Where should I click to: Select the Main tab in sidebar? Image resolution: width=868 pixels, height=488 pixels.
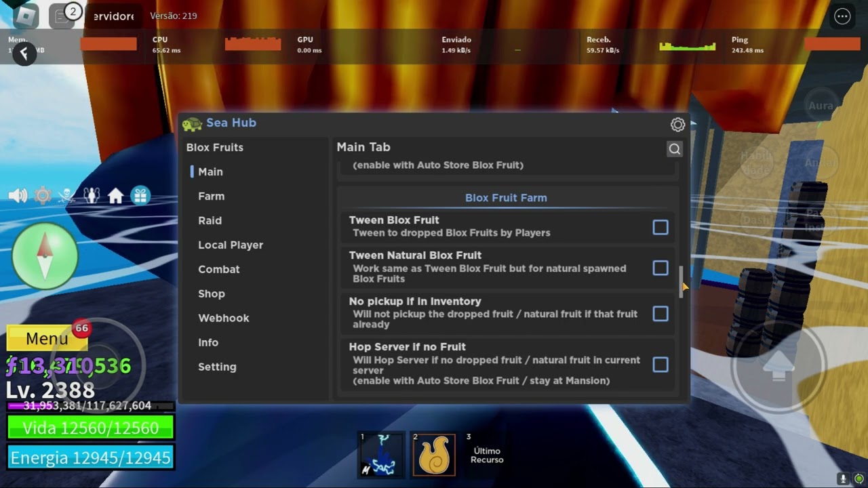(x=210, y=172)
